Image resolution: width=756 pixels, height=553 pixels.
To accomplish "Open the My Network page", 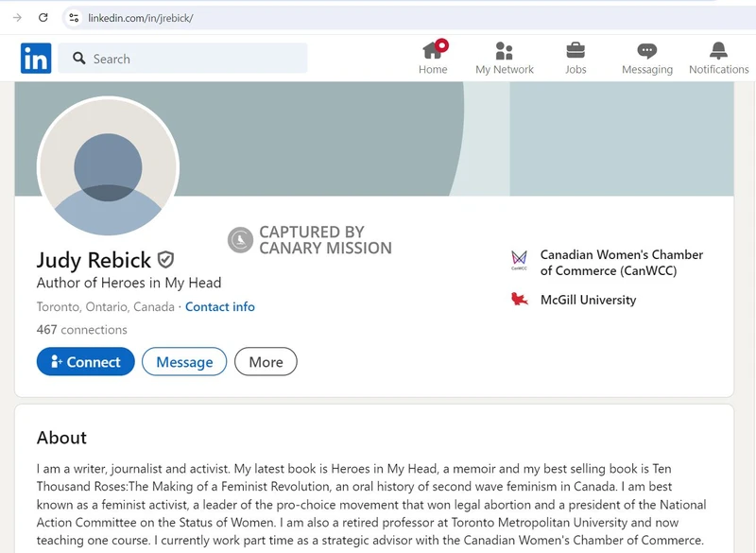I will tap(505, 57).
